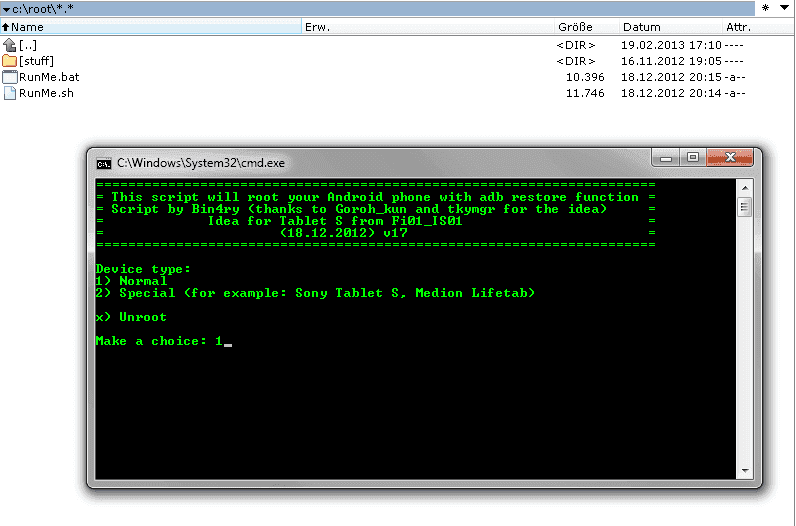Click the 10.396 file size value
This screenshot has height=526, width=796.
(585, 77)
